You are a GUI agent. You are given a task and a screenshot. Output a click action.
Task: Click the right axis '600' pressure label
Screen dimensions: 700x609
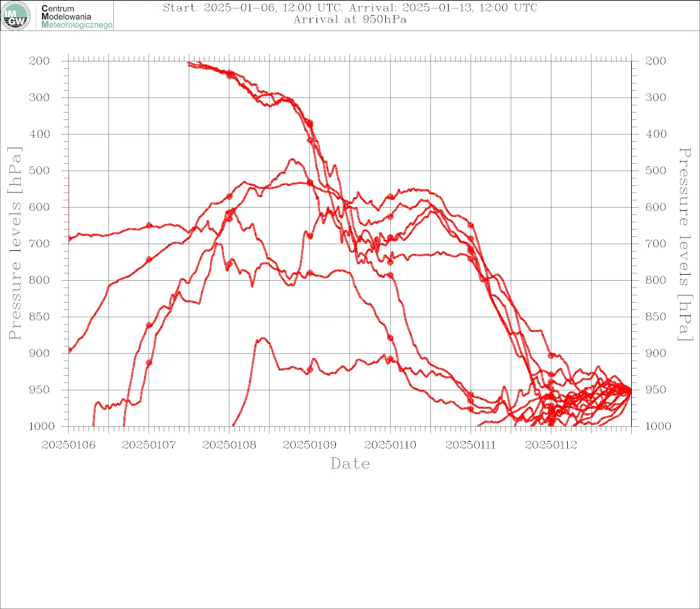pyautogui.click(x=656, y=207)
